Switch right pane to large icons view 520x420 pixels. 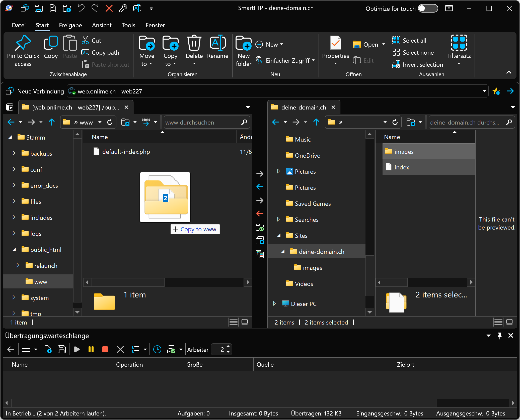point(509,322)
